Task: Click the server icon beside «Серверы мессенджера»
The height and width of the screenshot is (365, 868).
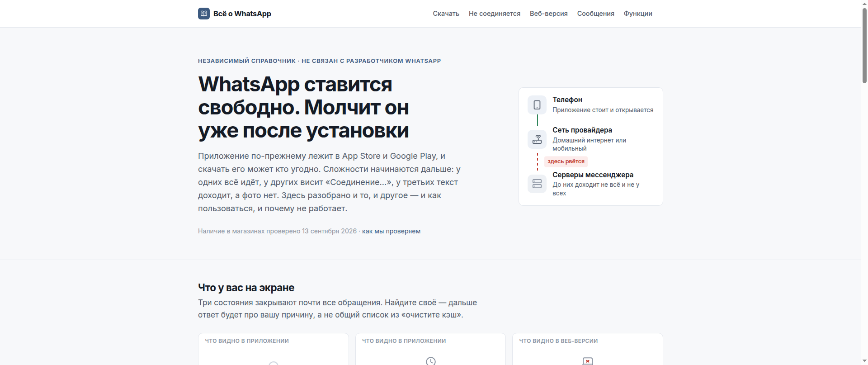Action: (537, 184)
